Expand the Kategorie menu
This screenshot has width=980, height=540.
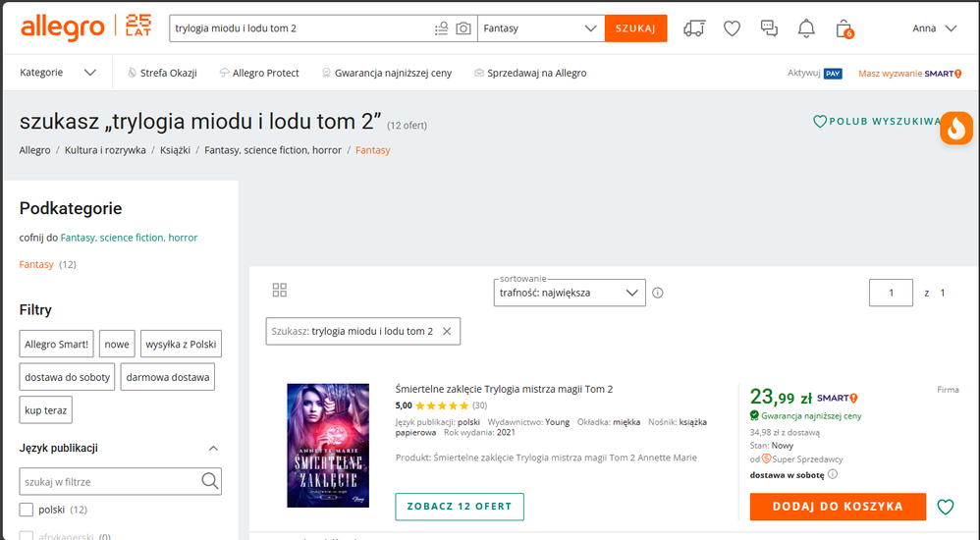pos(58,73)
